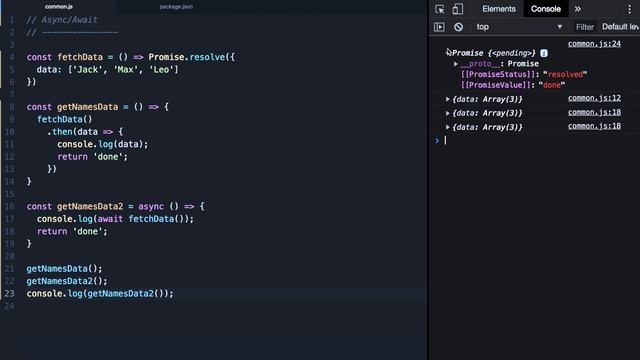Expand the __proto__: Promise node
Image resolution: width=640 pixels, height=360 pixels.
point(456,64)
